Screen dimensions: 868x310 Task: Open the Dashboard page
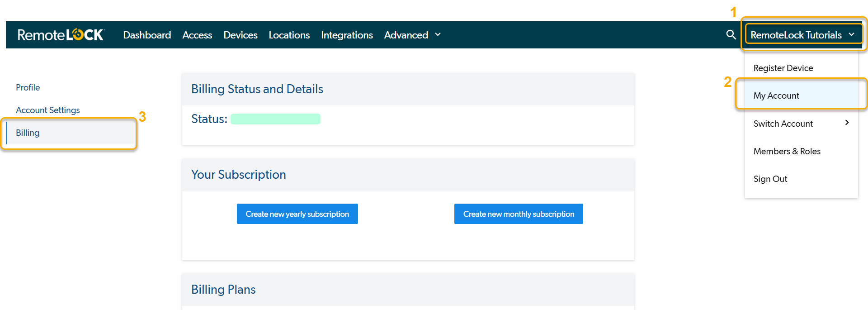tap(147, 35)
